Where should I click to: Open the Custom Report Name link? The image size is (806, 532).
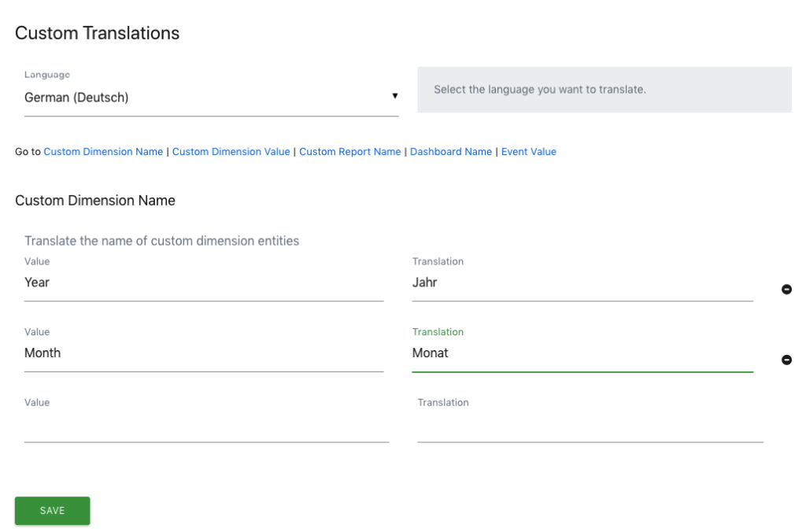[x=349, y=152]
